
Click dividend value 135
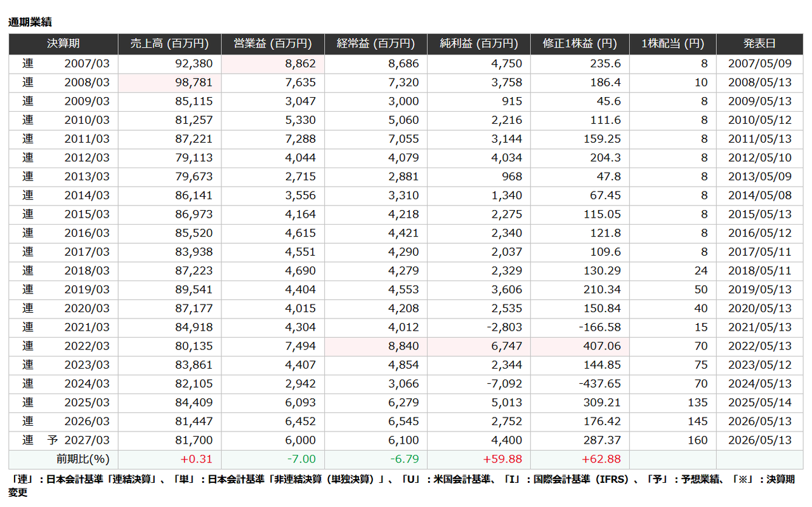[x=698, y=402]
